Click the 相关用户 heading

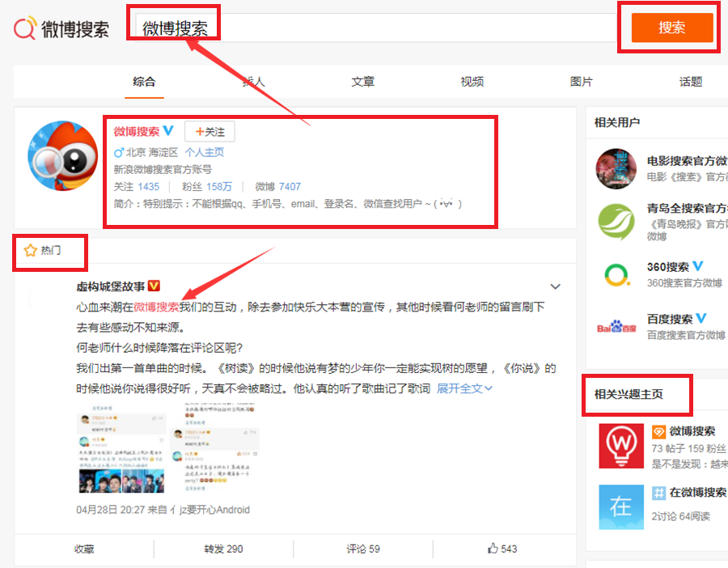point(617,123)
